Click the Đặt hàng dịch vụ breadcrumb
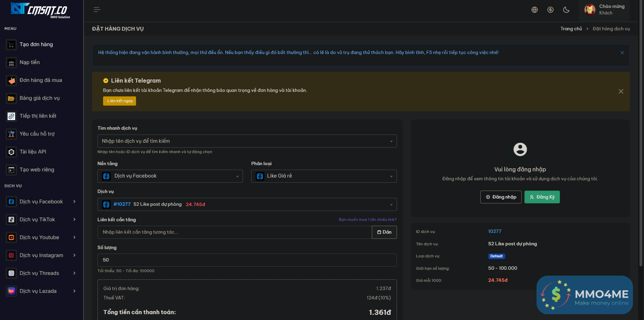644x320 pixels. [x=611, y=29]
